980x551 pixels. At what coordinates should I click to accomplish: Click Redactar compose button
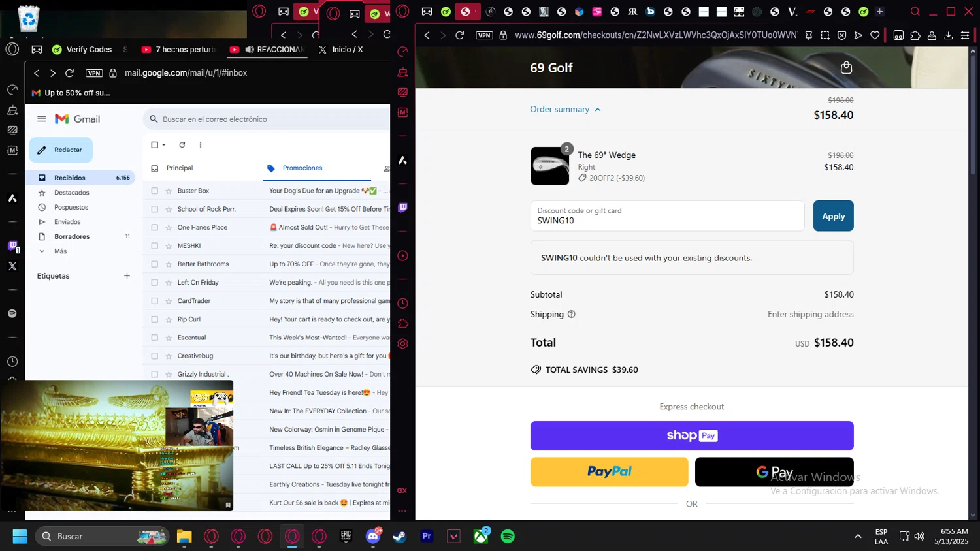[x=61, y=150]
